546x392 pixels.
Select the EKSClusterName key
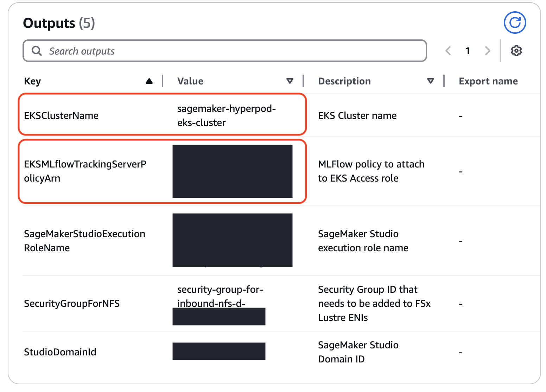61,116
